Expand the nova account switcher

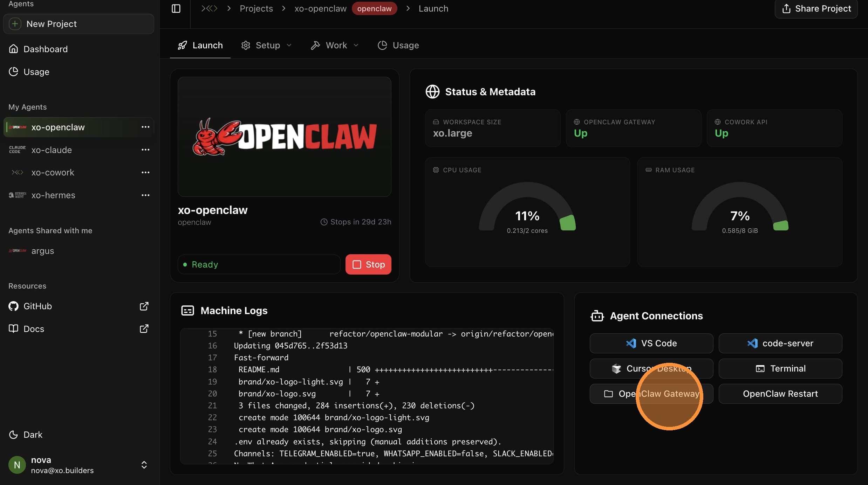coord(144,465)
